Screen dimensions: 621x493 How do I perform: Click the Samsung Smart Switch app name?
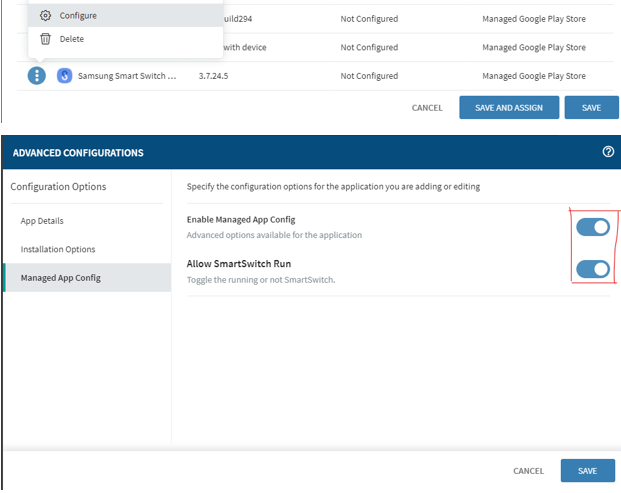[127, 76]
